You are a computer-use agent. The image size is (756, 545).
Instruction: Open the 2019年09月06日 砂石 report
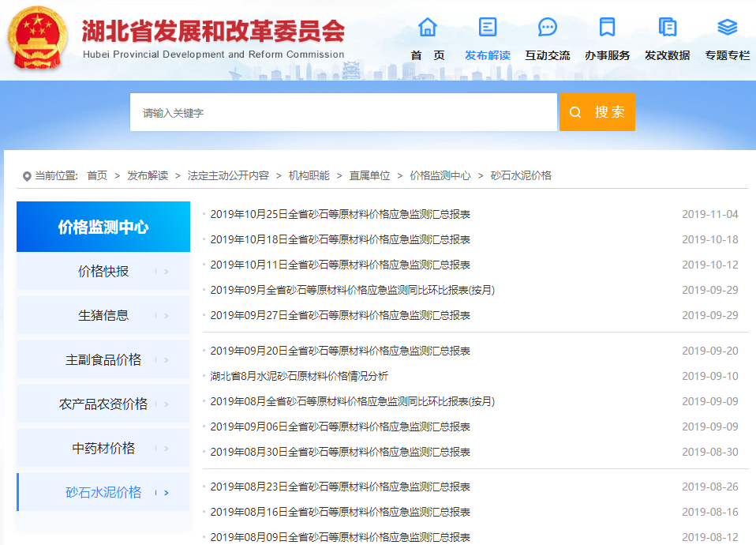click(x=340, y=427)
